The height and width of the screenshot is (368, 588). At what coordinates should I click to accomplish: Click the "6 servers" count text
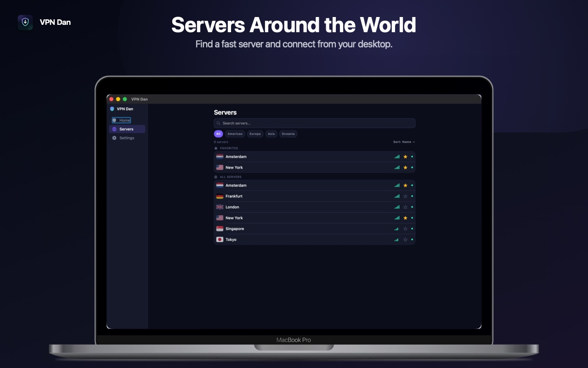click(x=221, y=142)
